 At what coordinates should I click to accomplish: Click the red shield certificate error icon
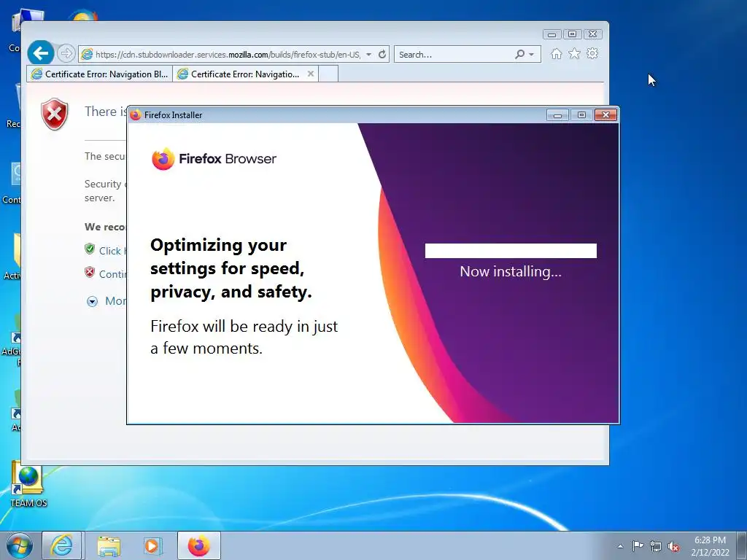(55, 114)
